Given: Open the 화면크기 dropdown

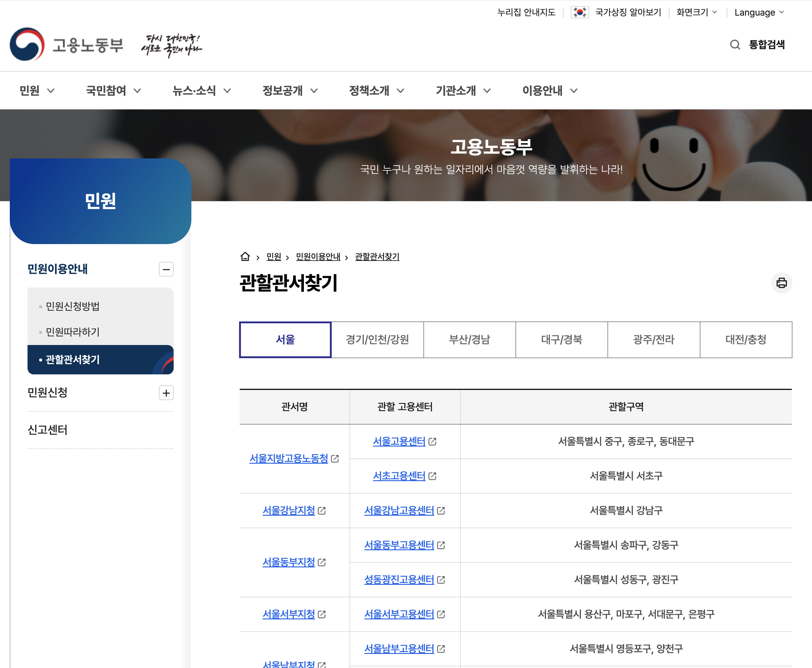Looking at the screenshot, I should point(696,12).
